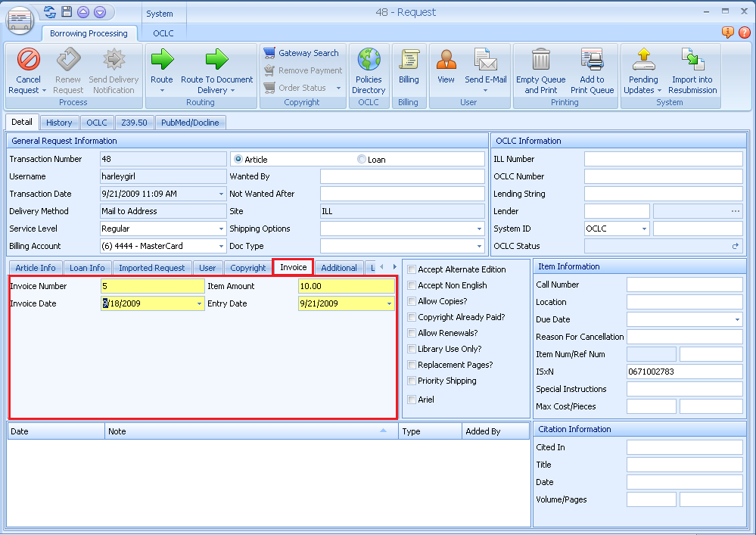Screen dimensions: 756x535
Task: Click the Route To Document Delivery button
Action: pyautogui.click(x=215, y=70)
